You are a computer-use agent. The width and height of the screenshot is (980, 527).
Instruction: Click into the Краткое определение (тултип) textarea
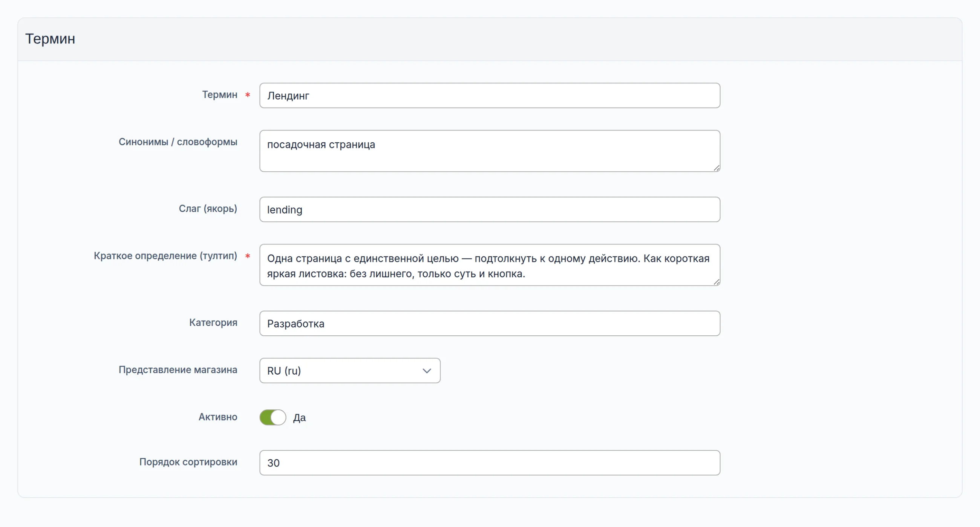pos(490,265)
